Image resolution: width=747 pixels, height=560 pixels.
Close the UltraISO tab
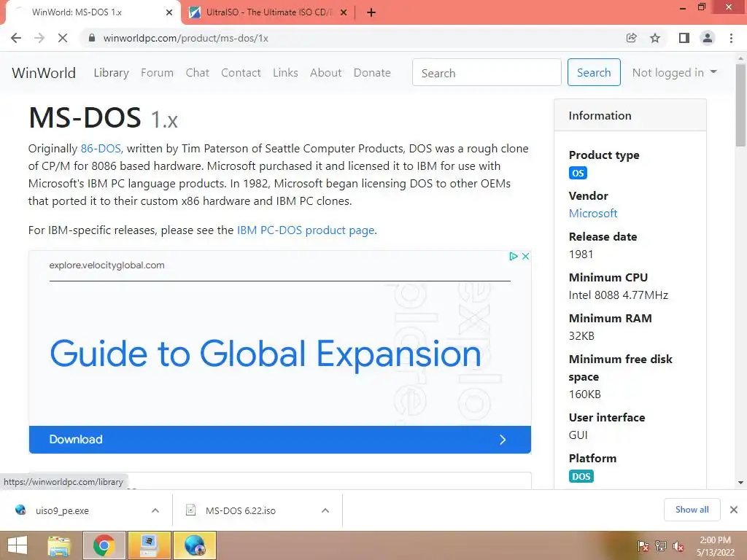point(344,13)
